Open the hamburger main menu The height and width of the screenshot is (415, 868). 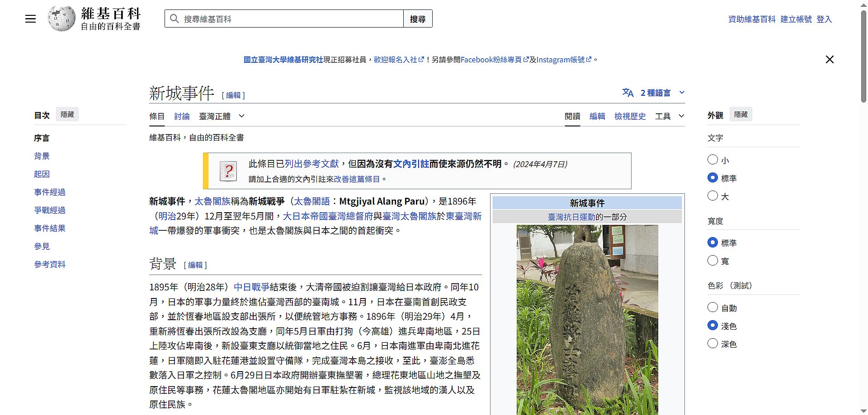[30, 19]
